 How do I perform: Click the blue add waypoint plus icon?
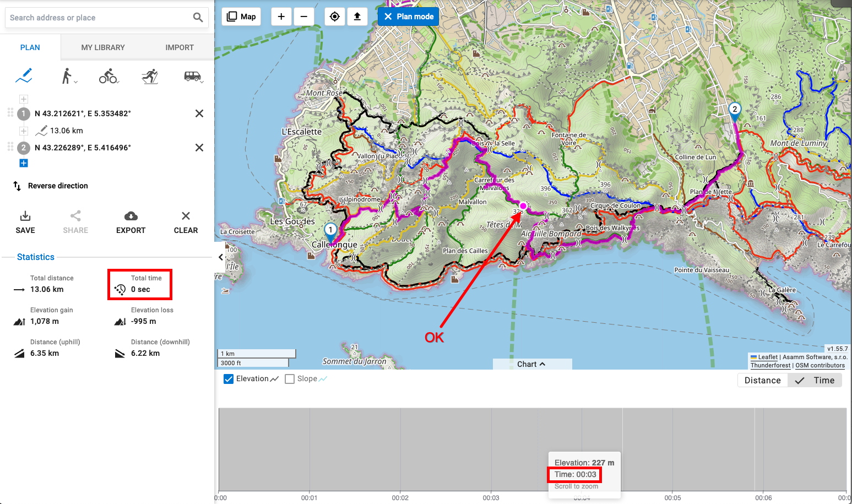point(24,163)
